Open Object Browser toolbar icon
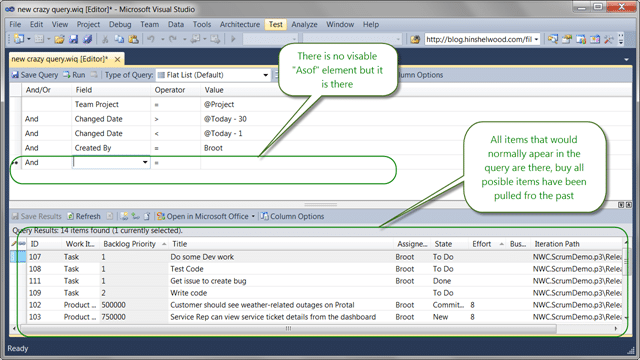This screenshot has height=360, width=640. pyautogui.click(x=595, y=39)
